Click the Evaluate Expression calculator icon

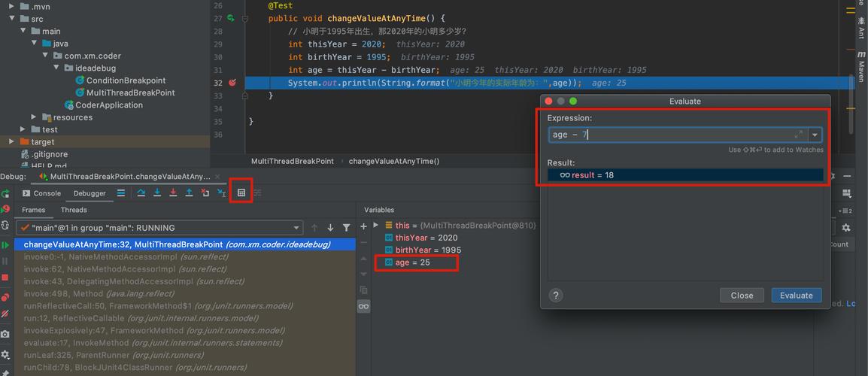click(241, 193)
